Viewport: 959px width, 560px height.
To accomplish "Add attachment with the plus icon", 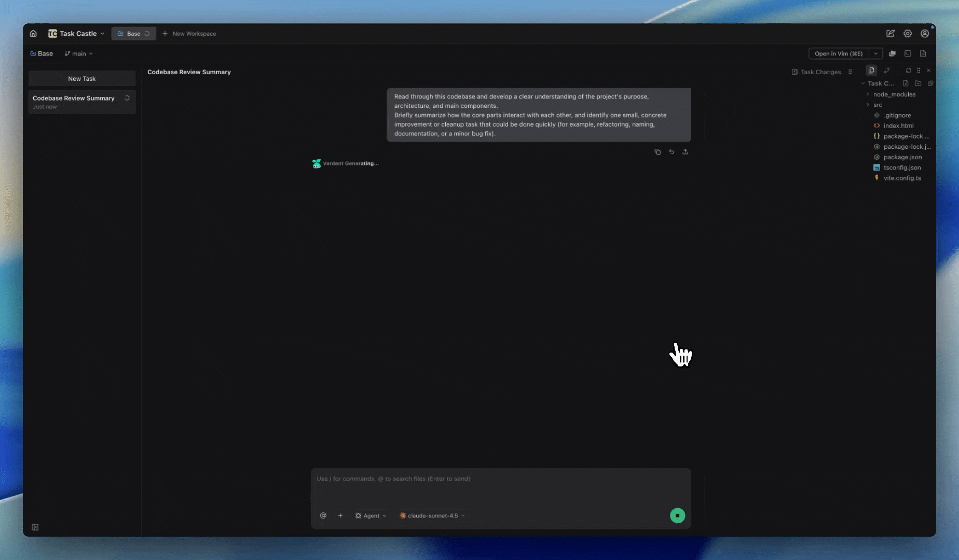I will point(340,516).
